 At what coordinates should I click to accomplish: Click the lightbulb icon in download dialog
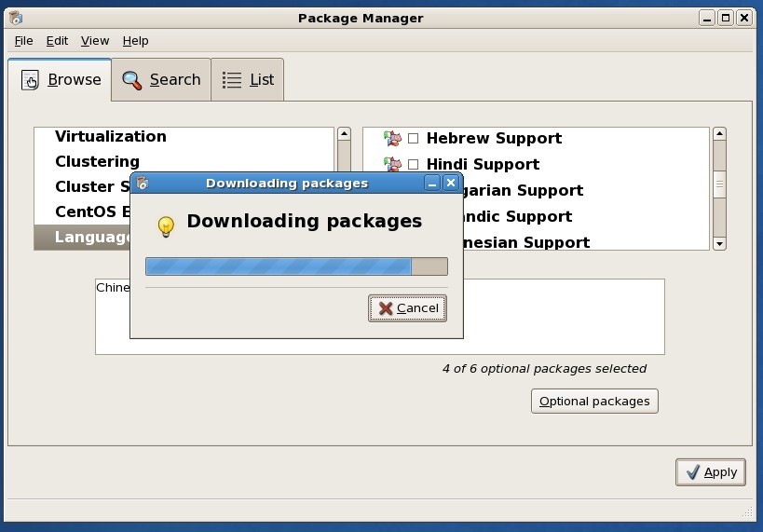(x=166, y=226)
